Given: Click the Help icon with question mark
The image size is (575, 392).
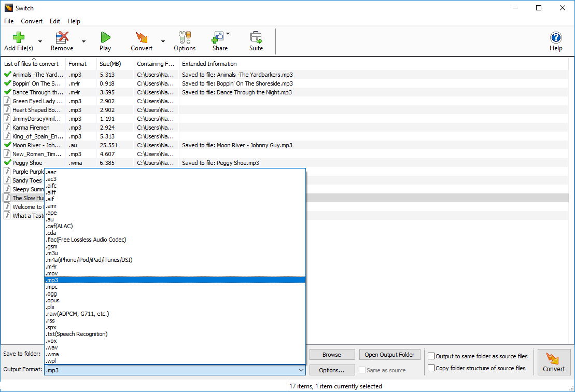Looking at the screenshot, I should pyautogui.click(x=556, y=37).
